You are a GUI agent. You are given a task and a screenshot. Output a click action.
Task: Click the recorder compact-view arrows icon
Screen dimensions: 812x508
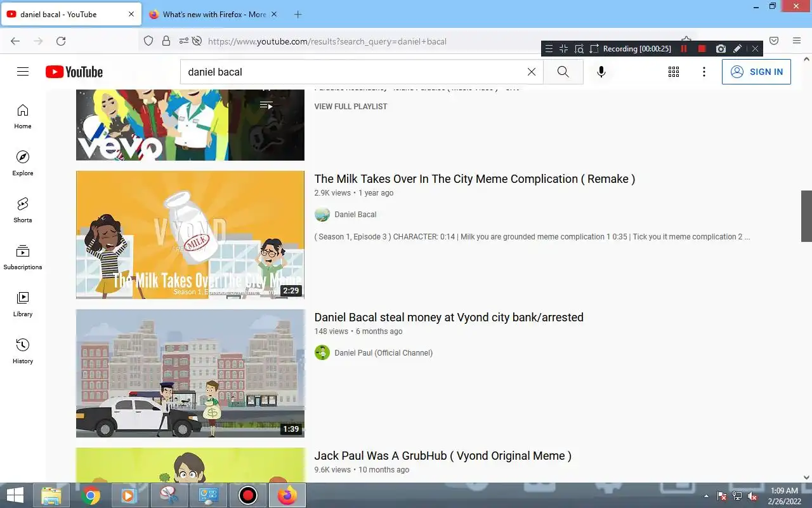(x=564, y=48)
